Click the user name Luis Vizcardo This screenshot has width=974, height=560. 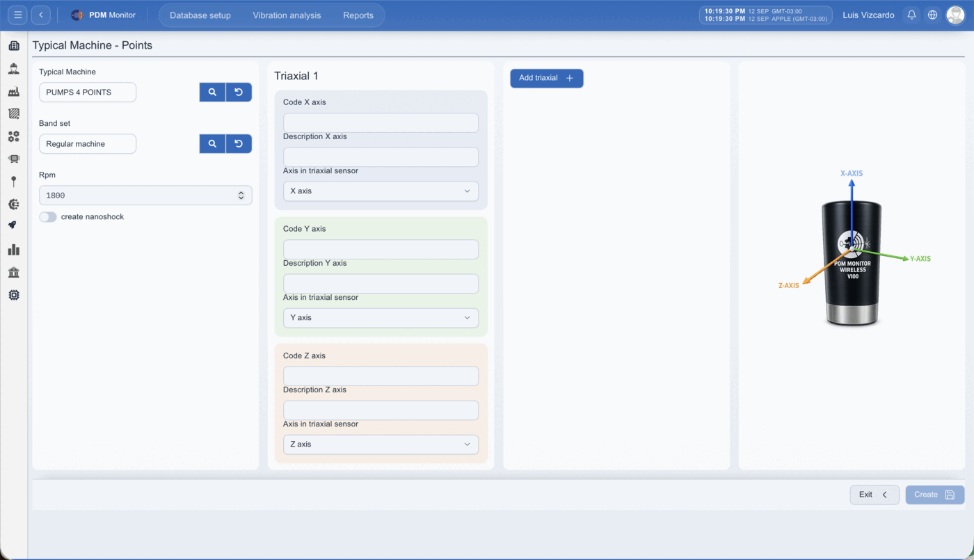pos(868,15)
